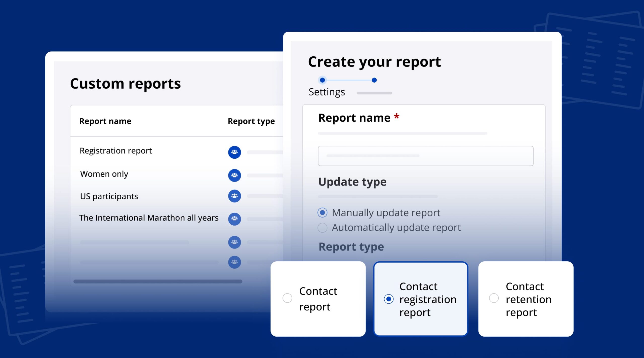Choose Contact retention report radio option
Image resolution: width=644 pixels, height=358 pixels.
point(494,298)
